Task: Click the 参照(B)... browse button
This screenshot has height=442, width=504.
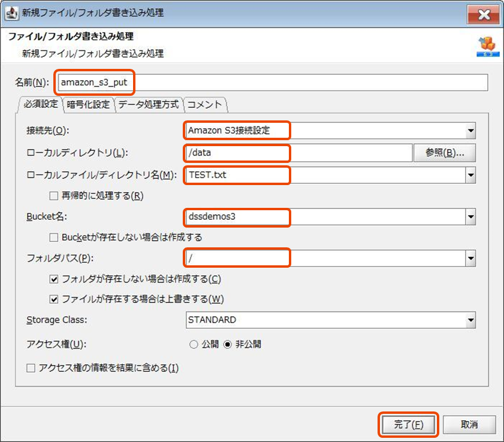Action: [x=445, y=153]
